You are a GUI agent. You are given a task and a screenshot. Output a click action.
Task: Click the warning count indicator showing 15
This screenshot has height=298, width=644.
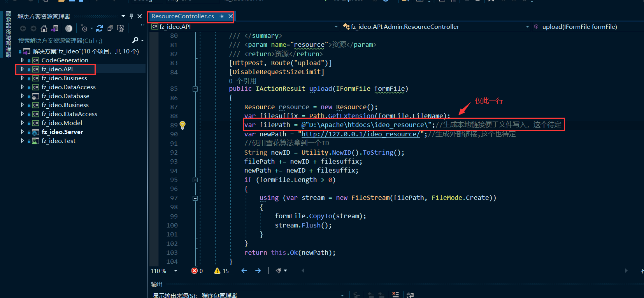point(221,271)
